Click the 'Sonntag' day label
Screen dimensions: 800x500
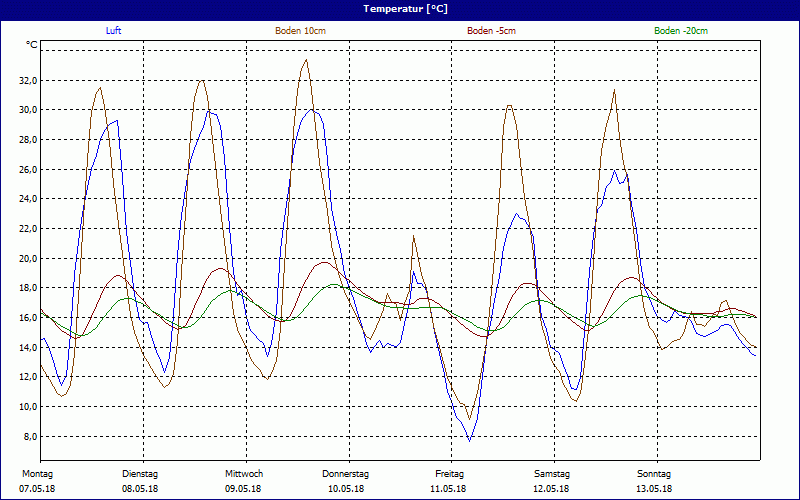(x=654, y=474)
